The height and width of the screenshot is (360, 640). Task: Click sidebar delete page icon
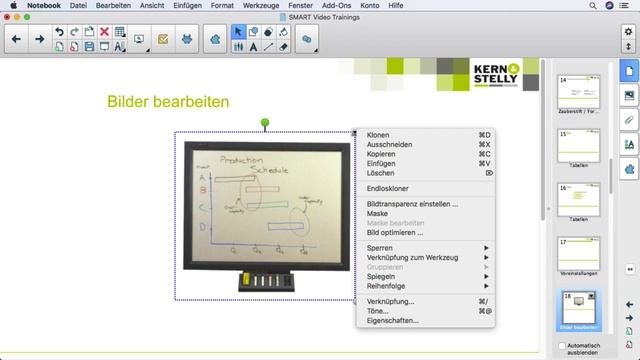[x=629, y=345]
